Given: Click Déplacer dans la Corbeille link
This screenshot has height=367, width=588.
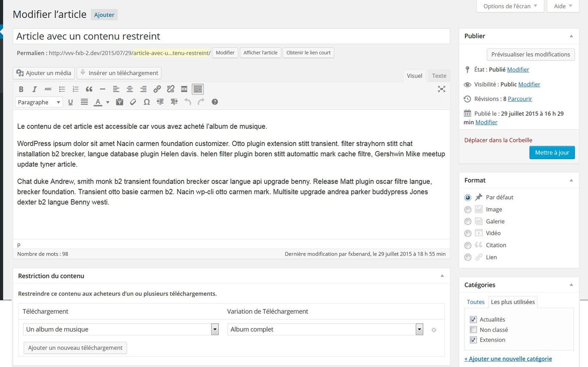Looking at the screenshot, I should [498, 140].
